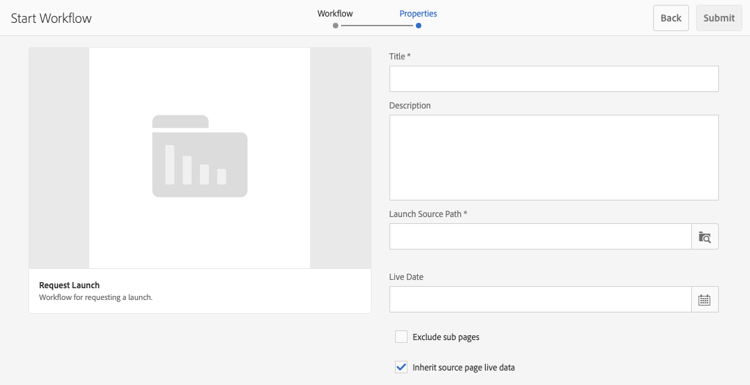Open the Live Date calendar picker
Screen dimensions: 750x385
click(x=705, y=299)
